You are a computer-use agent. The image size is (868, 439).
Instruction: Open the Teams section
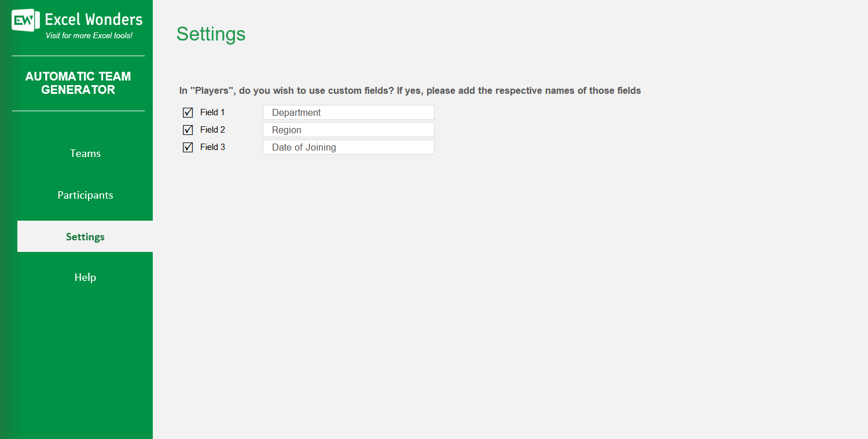point(84,153)
